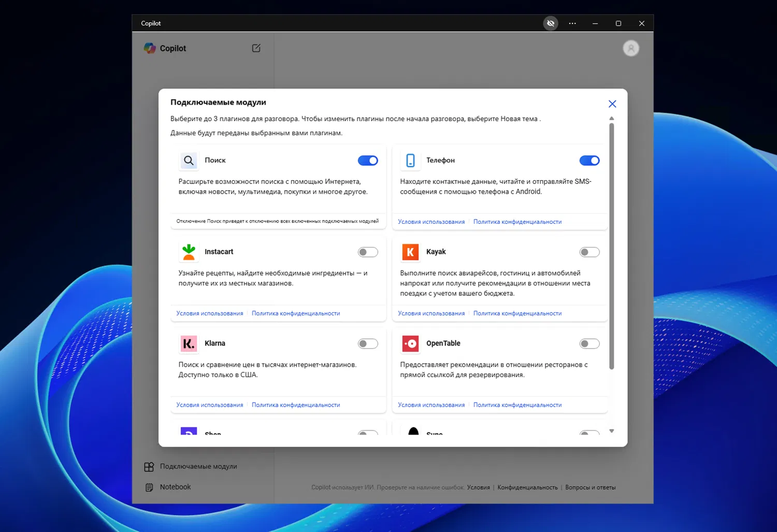Image resolution: width=777 pixels, height=532 pixels.
Task: Open OpenTable Условия использования link
Action: [431, 405]
